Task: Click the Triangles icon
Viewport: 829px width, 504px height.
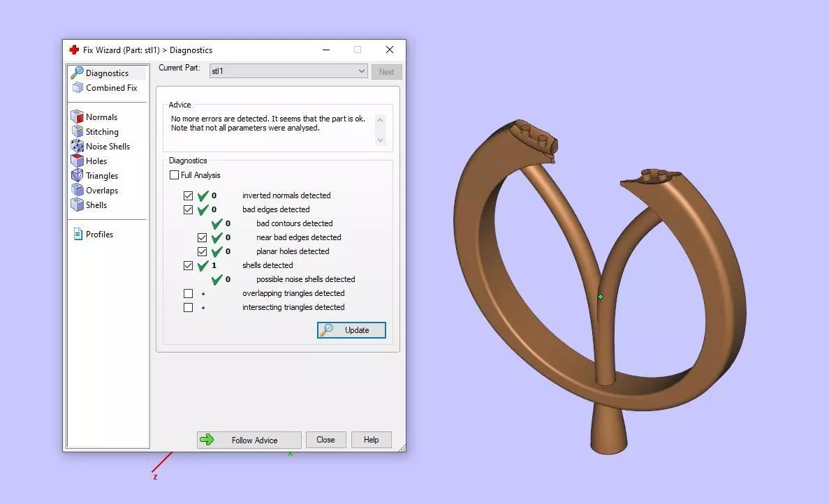Action: point(78,175)
